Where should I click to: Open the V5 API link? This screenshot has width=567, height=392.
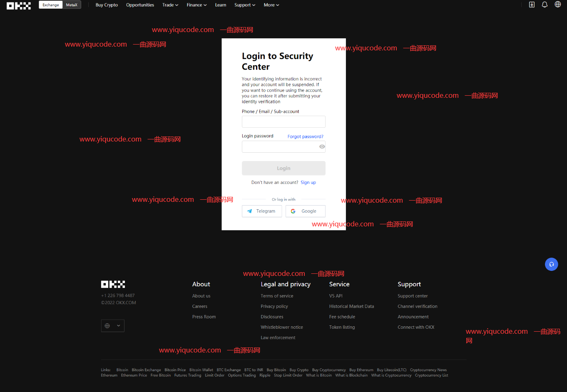[336, 296]
